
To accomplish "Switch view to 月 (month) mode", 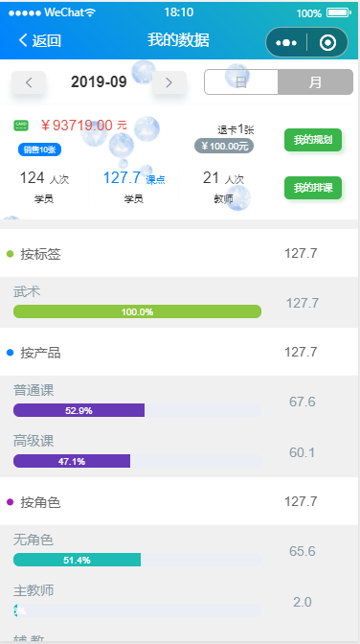I will 315,82.
